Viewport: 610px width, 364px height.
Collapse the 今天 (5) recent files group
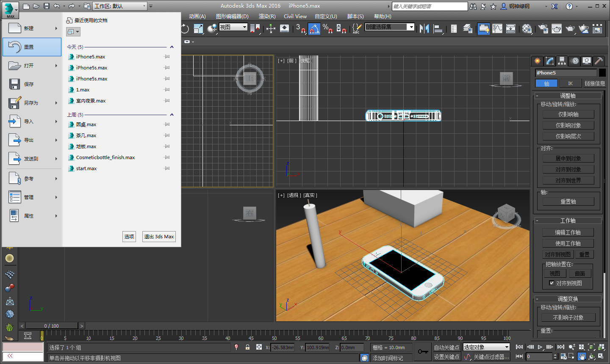(x=172, y=47)
